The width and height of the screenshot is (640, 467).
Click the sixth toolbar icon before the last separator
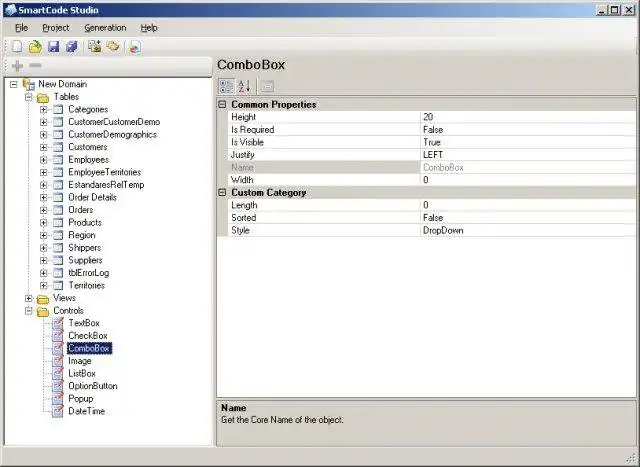tap(113, 47)
